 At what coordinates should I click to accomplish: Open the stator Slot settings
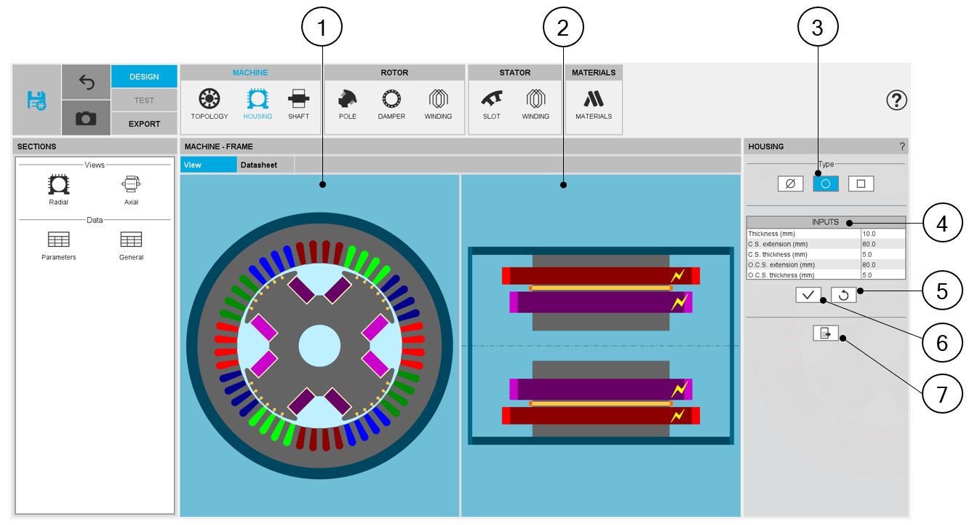[x=492, y=103]
